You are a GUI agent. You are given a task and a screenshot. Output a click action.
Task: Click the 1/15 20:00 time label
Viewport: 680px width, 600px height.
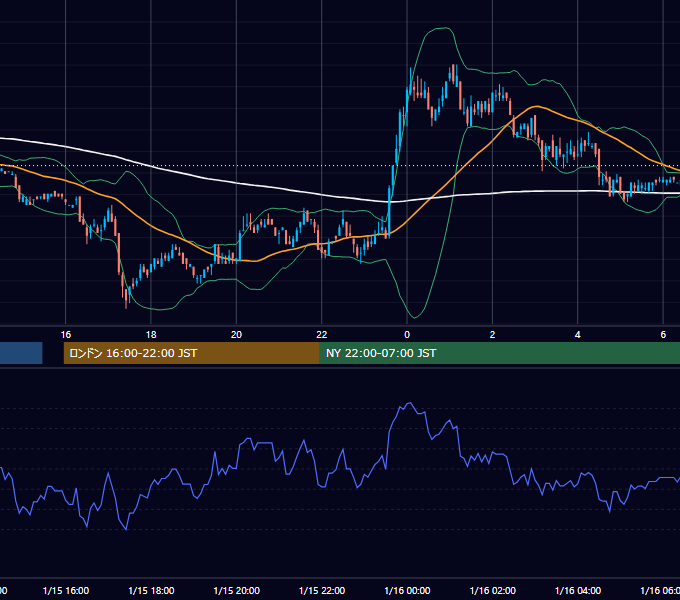point(237,590)
